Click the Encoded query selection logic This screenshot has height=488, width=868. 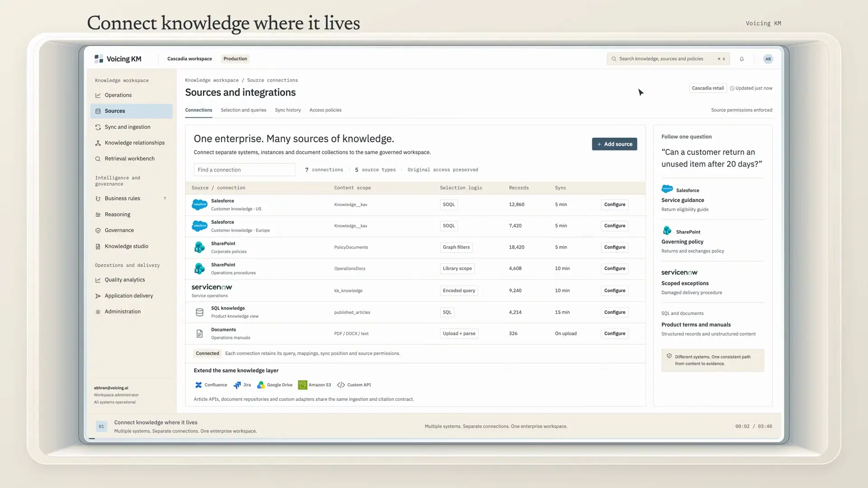459,291
